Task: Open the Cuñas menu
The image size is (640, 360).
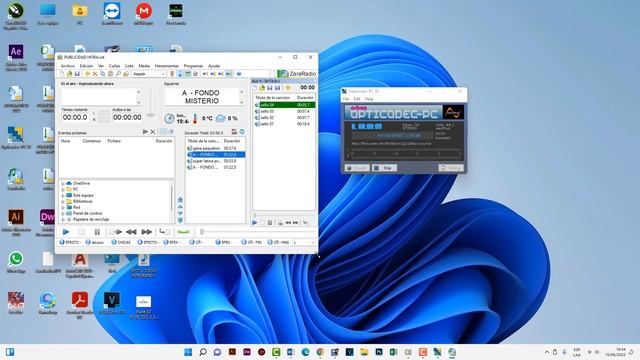Action: click(x=114, y=66)
